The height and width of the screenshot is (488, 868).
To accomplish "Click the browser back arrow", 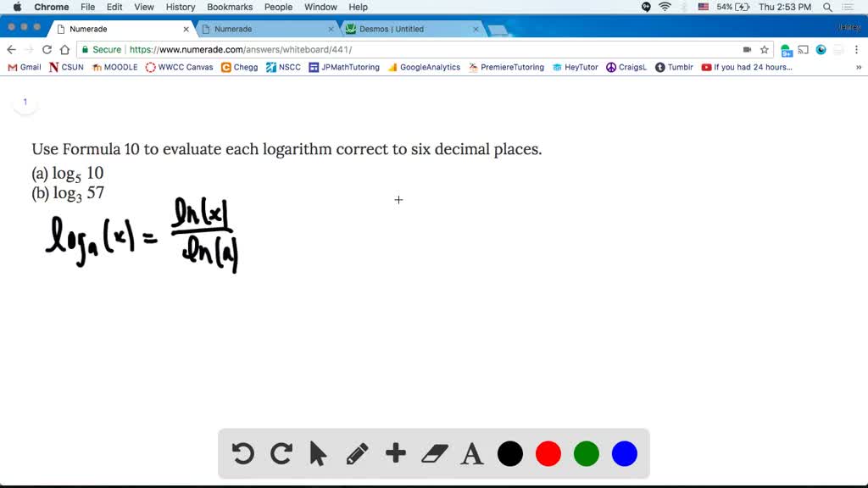I will [10, 49].
